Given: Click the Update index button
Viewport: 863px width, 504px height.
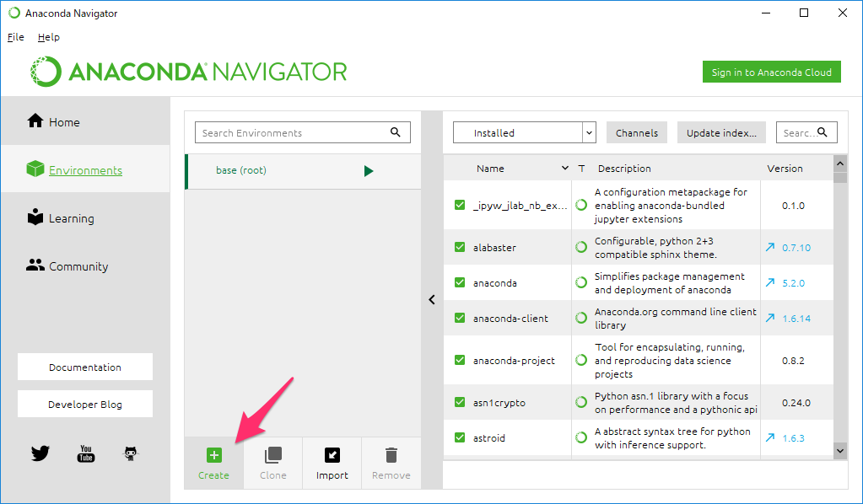Looking at the screenshot, I should pyautogui.click(x=720, y=133).
